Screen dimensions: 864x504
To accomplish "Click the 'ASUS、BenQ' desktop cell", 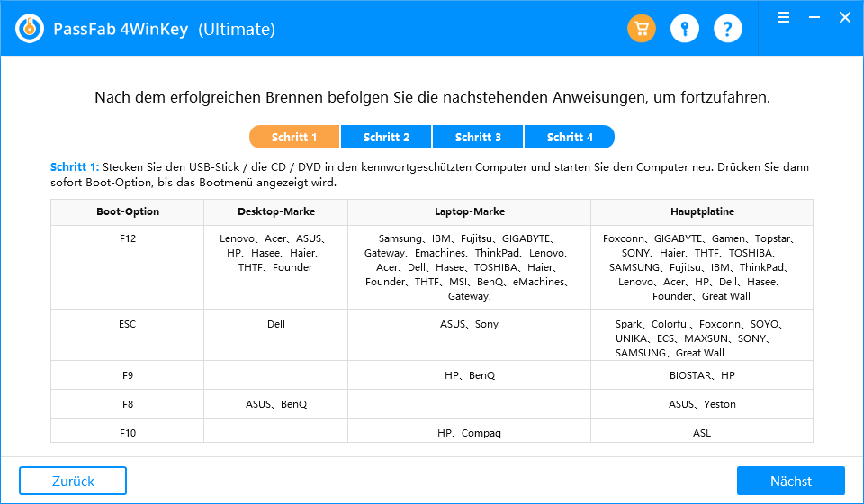I will click(x=276, y=404).
